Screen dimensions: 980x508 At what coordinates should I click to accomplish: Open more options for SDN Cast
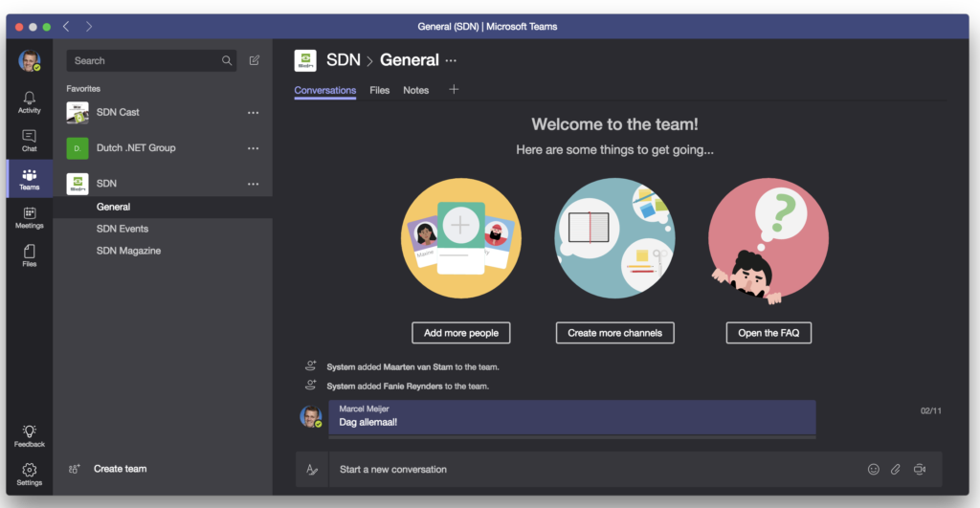coord(253,113)
